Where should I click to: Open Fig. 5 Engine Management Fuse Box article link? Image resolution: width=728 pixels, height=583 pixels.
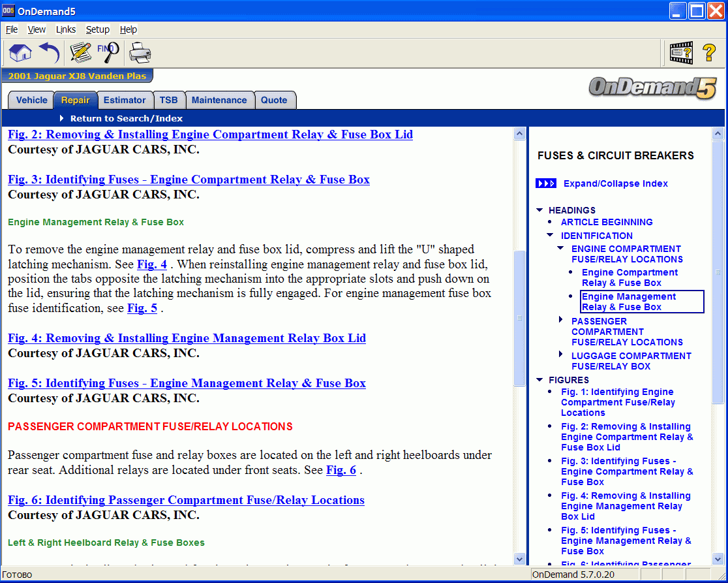187,383
